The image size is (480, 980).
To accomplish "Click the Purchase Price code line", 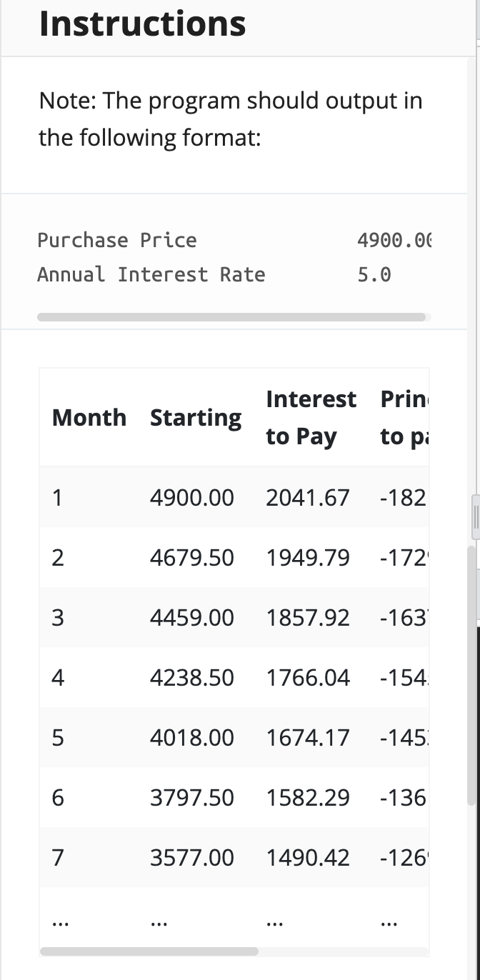I will click(x=234, y=240).
